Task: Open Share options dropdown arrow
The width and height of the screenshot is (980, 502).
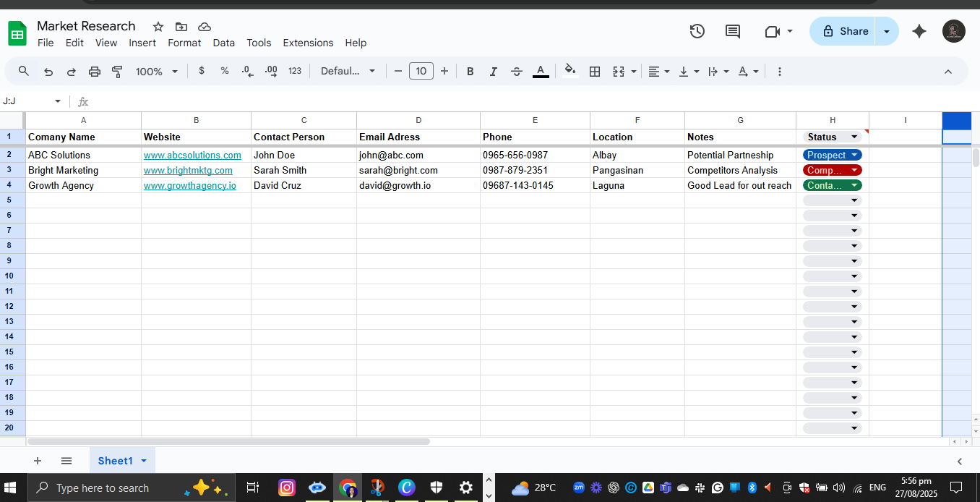Action: (887, 31)
